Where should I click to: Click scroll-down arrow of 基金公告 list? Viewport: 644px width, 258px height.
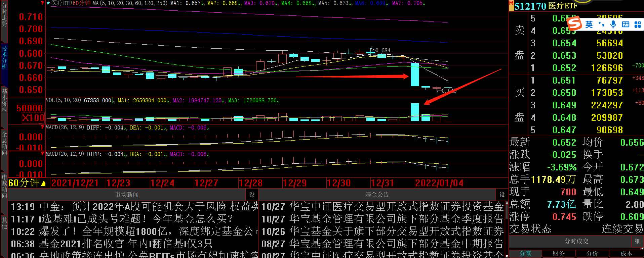pyautogui.click(x=507, y=256)
